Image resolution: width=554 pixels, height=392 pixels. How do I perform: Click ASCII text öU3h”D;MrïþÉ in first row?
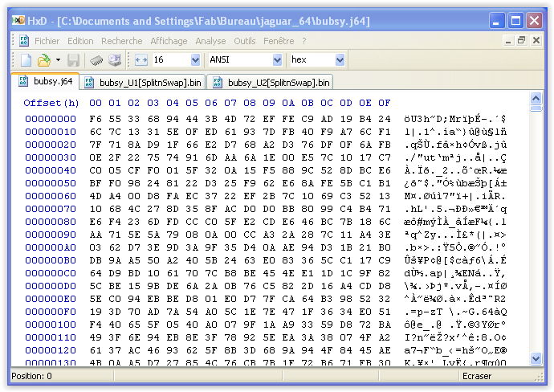coord(444,119)
